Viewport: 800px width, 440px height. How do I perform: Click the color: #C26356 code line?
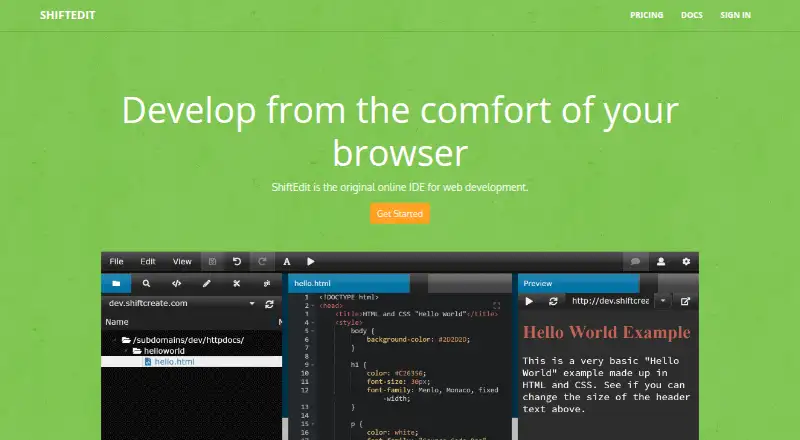(396, 373)
